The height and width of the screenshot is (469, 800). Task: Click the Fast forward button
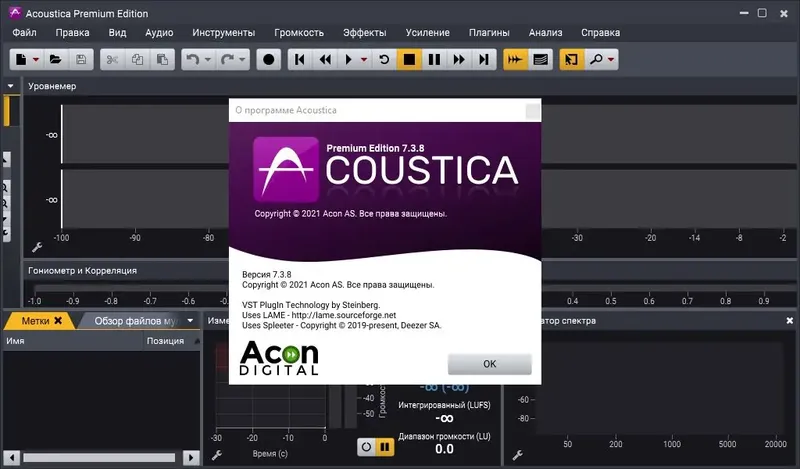click(x=459, y=60)
